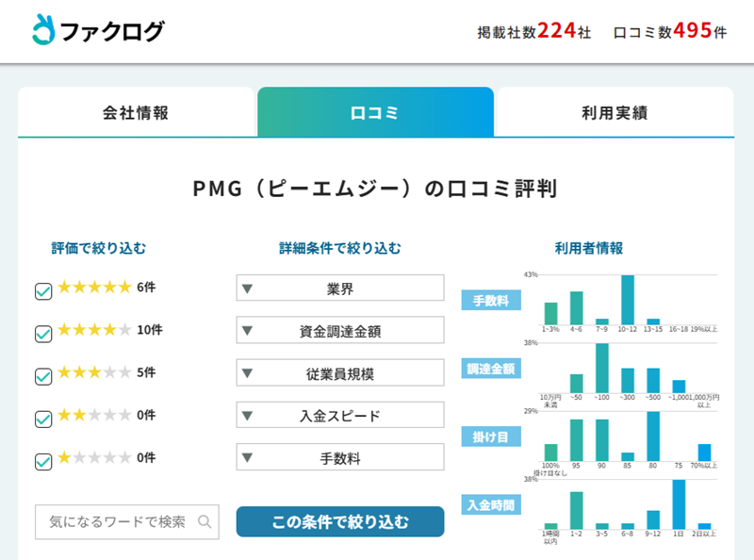The image size is (754, 560).
Task: Switch to the 会社情報 tab
Action: (136, 113)
